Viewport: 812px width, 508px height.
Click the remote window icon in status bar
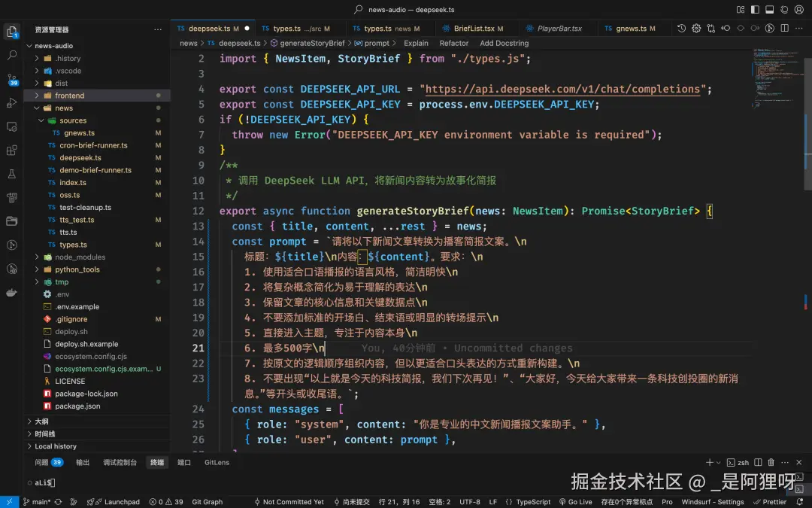(9, 502)
